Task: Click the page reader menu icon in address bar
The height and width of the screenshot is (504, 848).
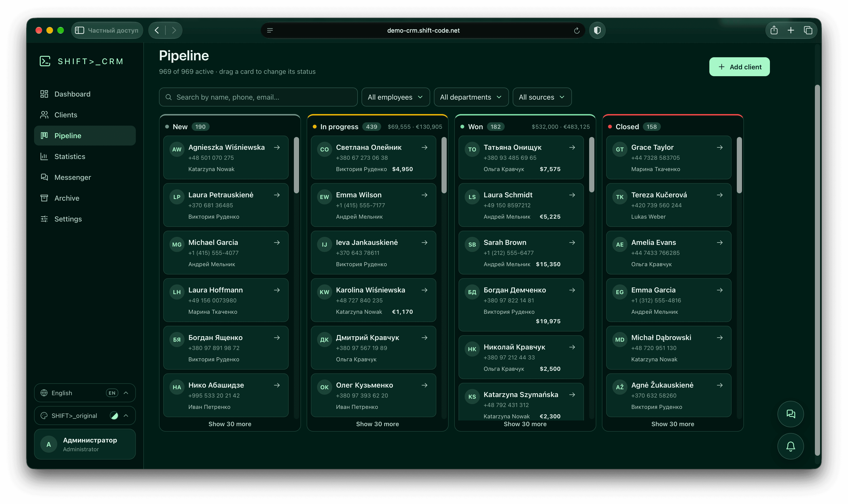Action: point(270,31)
